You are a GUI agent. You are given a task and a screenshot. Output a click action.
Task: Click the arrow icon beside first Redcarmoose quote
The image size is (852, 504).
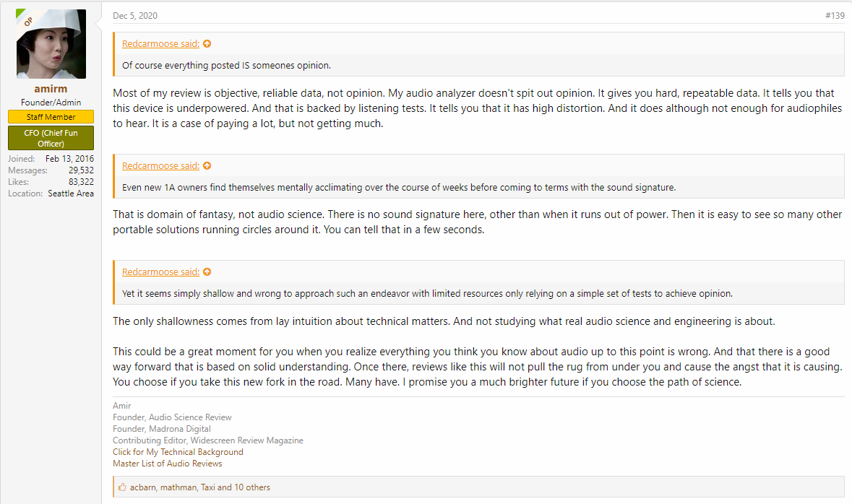click(x=207, y=44)
